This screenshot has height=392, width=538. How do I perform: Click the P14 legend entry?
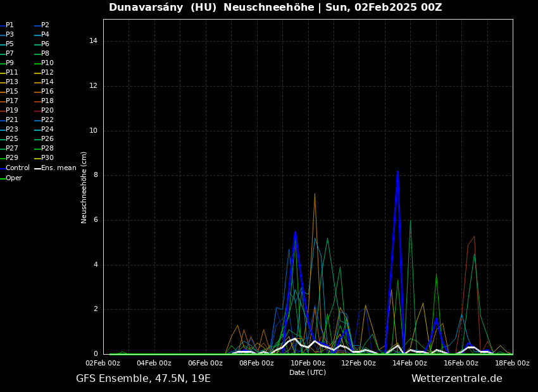pos(47,82)
